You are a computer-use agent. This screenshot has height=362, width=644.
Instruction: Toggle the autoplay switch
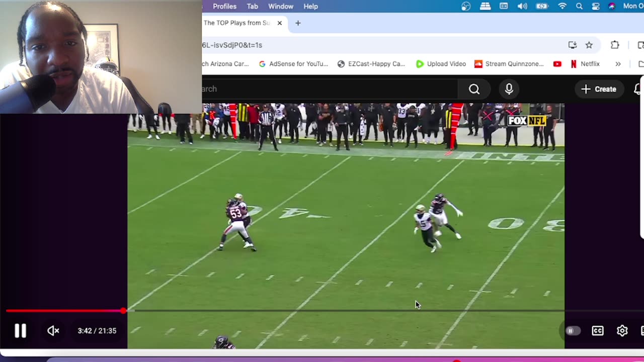[x=573, y=330]
